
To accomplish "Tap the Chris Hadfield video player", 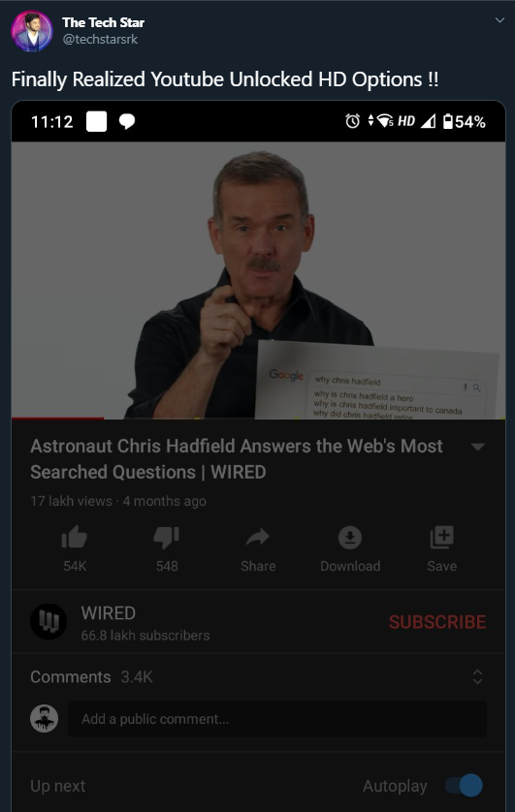I will click(x=258, y=280).
